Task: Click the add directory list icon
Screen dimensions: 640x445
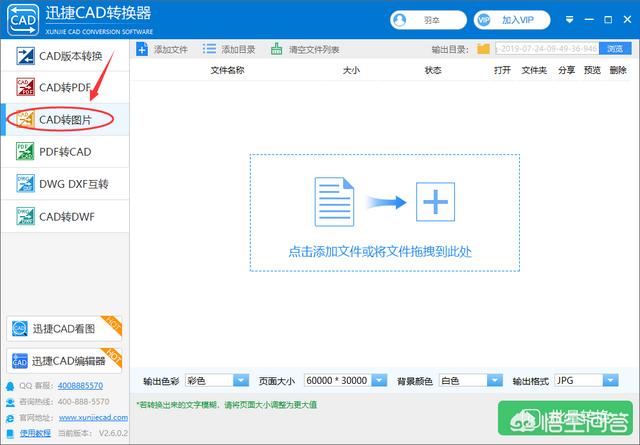Action: (x=209, y=49)
